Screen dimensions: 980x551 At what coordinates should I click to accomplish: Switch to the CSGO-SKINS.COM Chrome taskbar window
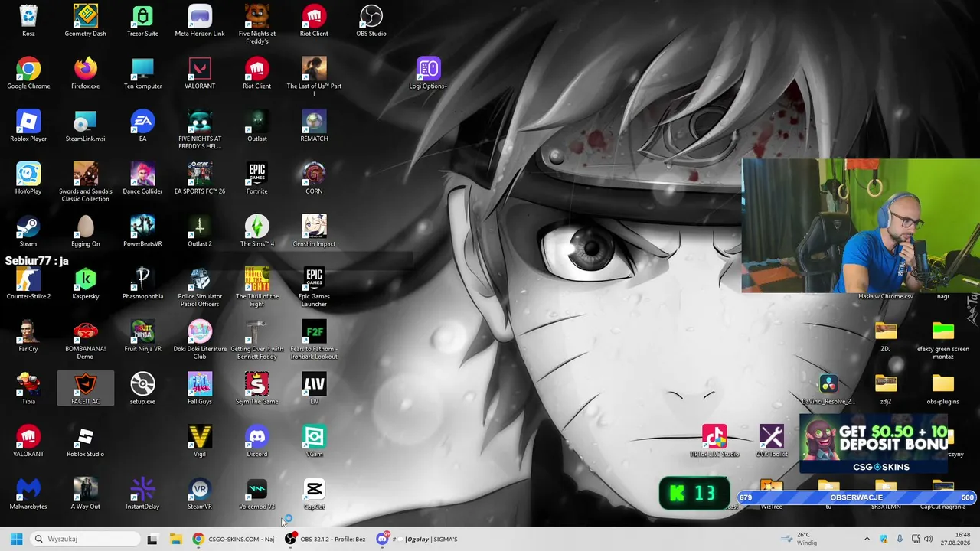coord(233,539)
